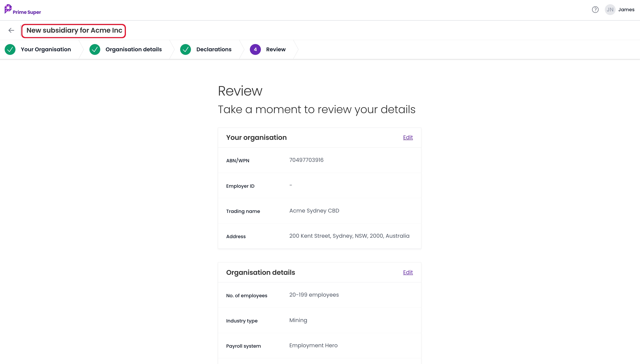Click the Payroll system label
640x364 pixels.
(x=243, y=346)
